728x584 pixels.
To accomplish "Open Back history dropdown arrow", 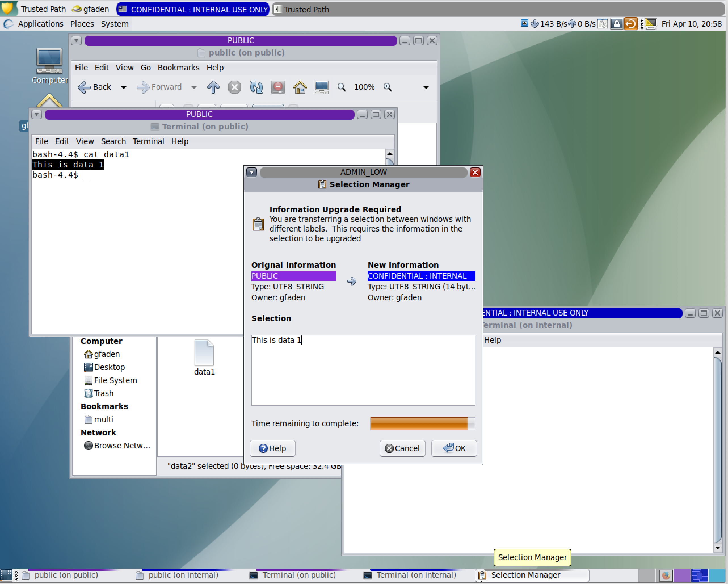I will (124, 87).
